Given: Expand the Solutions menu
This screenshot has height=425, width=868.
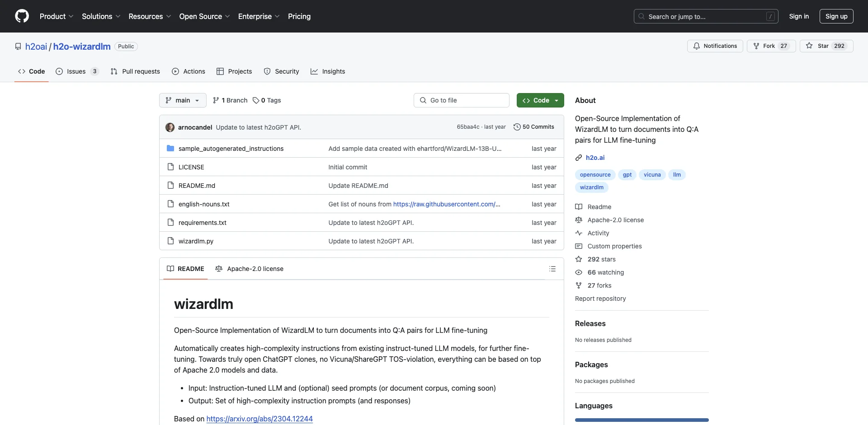Looking at the screenshot, I should tap(101, 16).
